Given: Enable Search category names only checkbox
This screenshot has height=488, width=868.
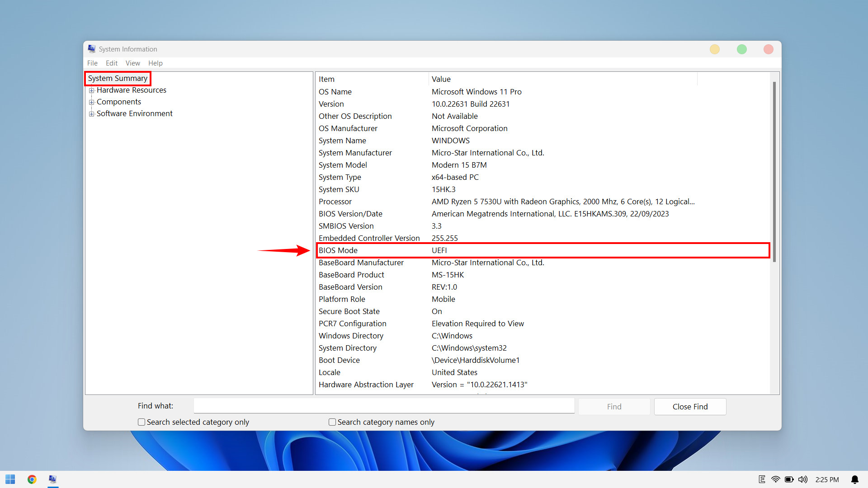Looking at the screenshot, I should (x=332, y=422).
